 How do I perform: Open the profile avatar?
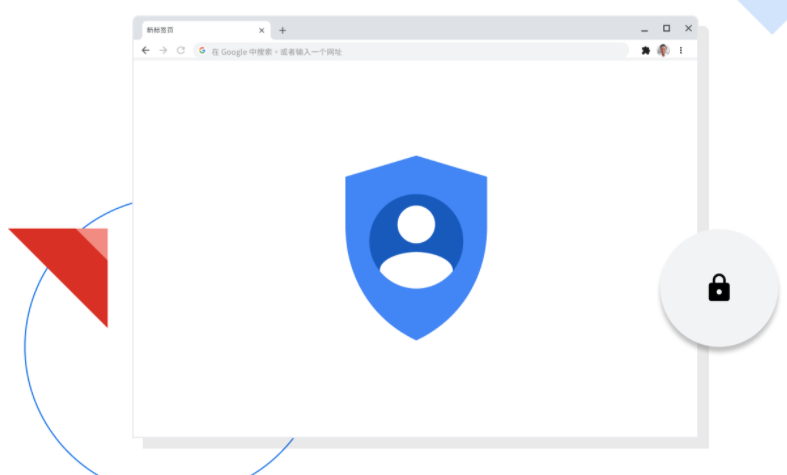click(663, 50)
